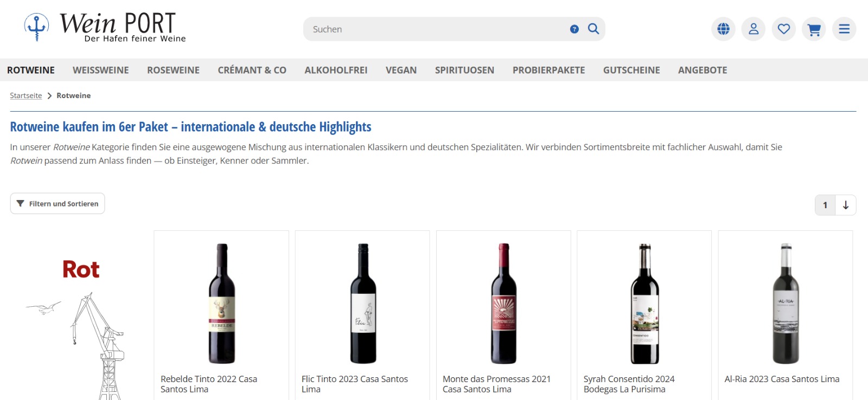The height and width of the screenshot is (400, 868).
Task: Click the Al-Ria 2023 bottle image
Action: point(786,304)
